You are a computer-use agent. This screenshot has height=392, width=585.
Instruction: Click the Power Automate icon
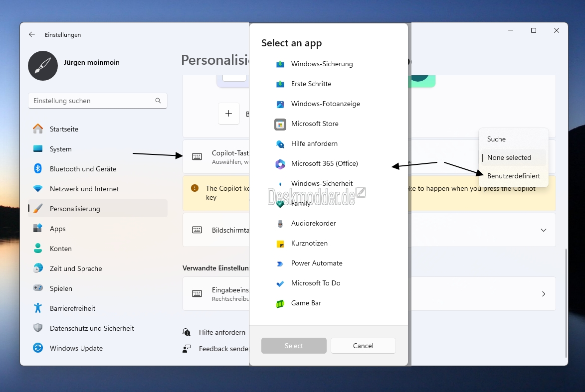(280, 264)
